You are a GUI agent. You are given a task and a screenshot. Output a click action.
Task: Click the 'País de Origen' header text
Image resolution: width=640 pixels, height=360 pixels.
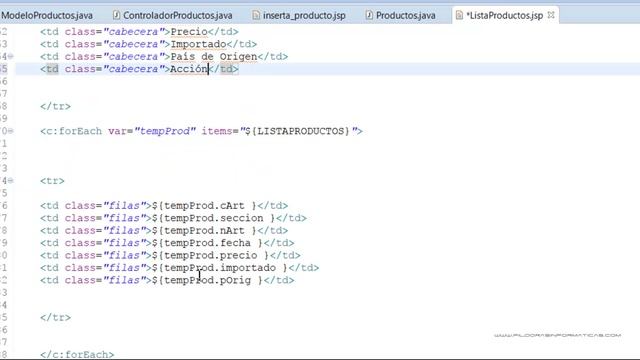(x=214, y=56)
